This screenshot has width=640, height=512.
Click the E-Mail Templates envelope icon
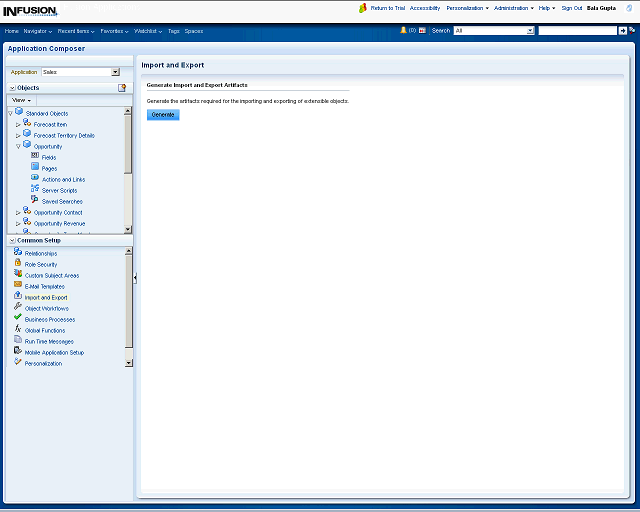pos(18,286)
